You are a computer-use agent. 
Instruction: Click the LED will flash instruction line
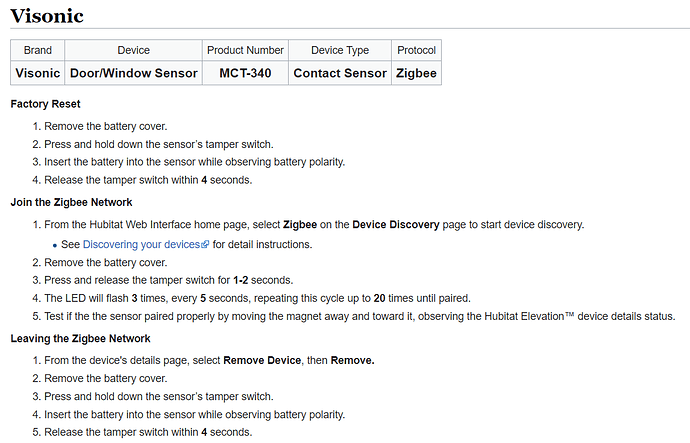[257, 299]
